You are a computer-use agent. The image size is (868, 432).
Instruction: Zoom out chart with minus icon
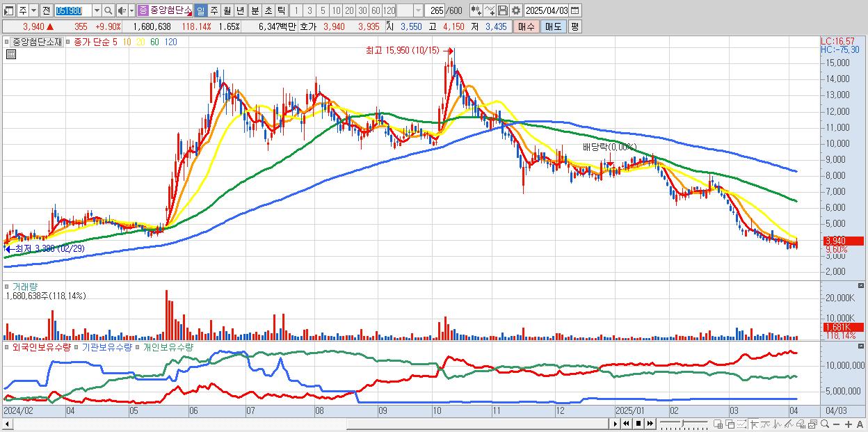click(837, 424)
